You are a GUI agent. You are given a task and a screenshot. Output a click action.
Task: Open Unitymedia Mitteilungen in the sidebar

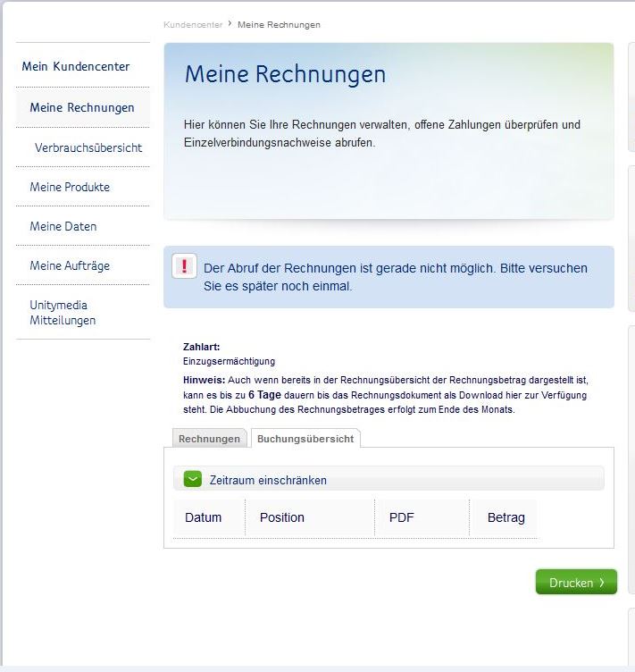pyautogui.click(x=63, y=312)
